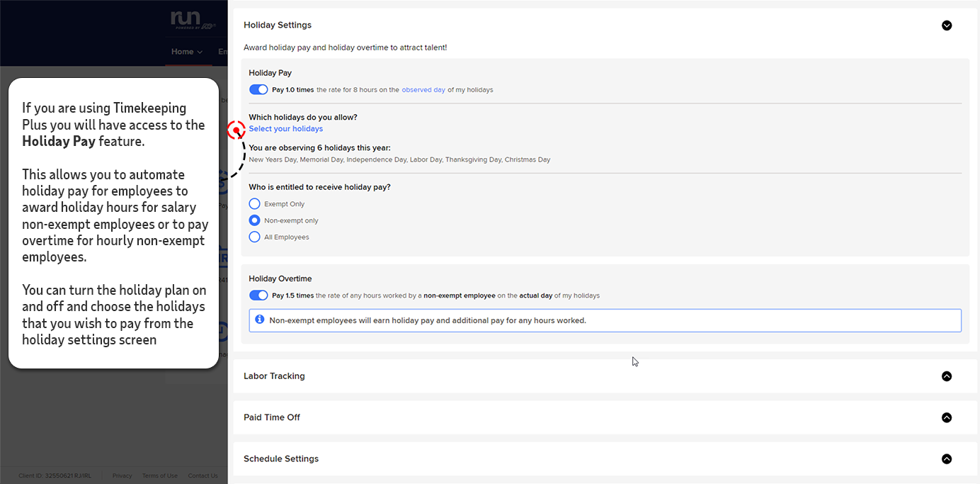Expand the Schedule Settings section

coord(947,458)
